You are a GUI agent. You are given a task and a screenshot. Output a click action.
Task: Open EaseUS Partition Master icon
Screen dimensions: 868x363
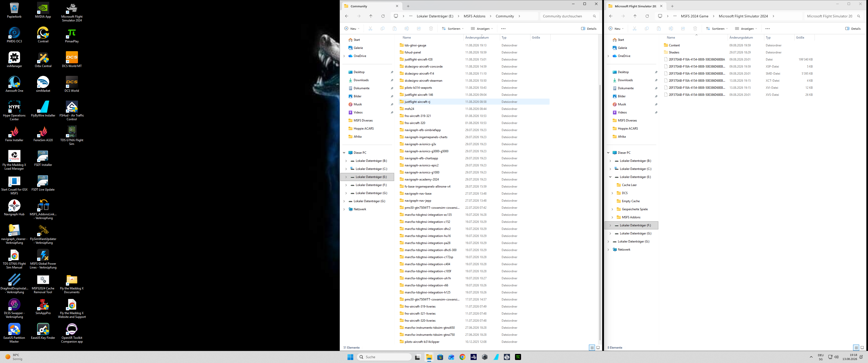point(14,333)
